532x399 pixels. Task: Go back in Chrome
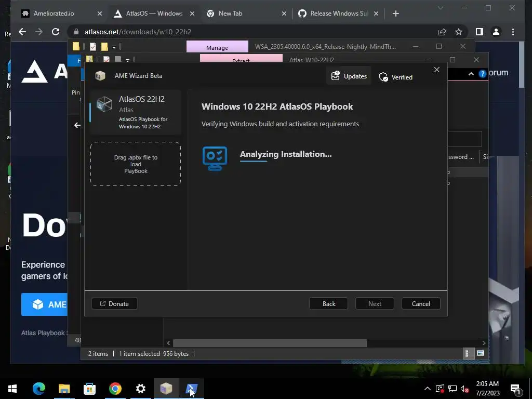pyautogui.click(x=22, y=32)
